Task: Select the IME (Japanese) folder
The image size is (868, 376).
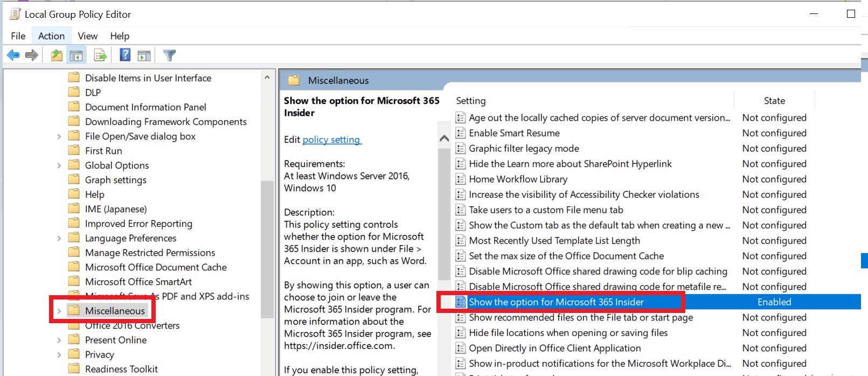Action: 116,209
